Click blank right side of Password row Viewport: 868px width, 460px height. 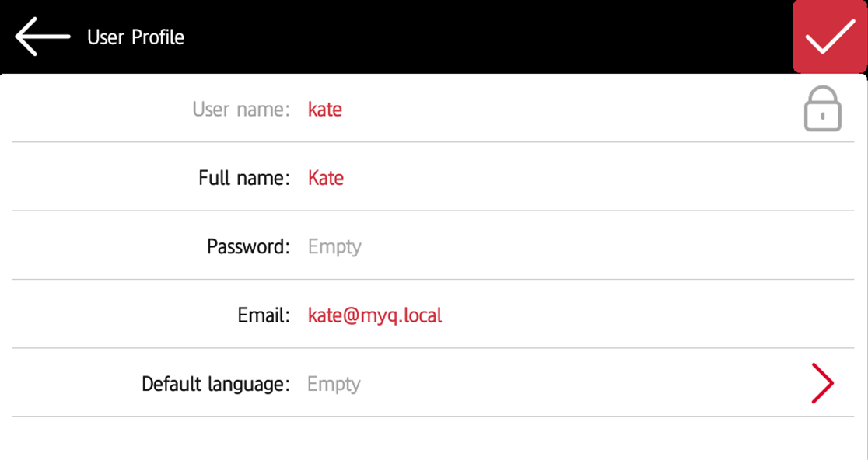click(622, 246)
